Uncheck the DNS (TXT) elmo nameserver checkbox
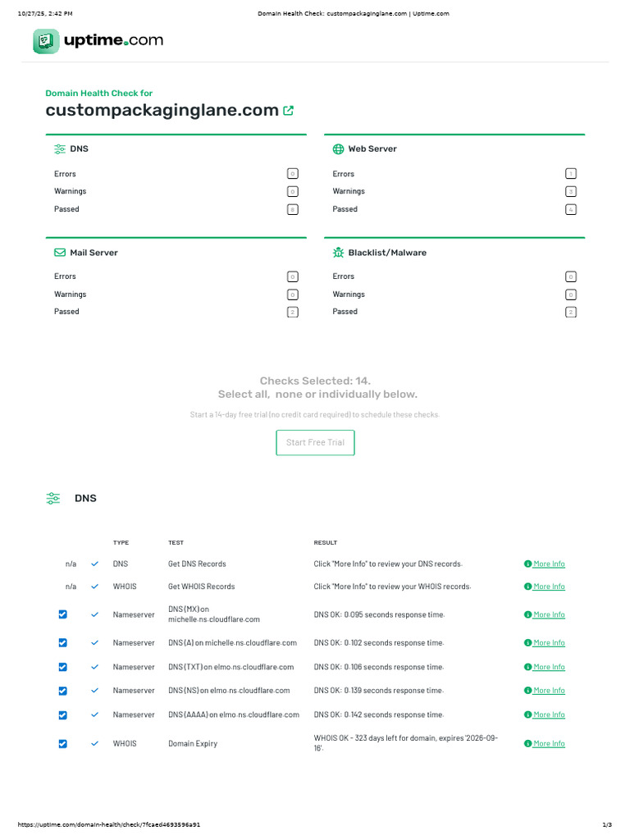Image resolution: width=630 pixels, height=840 pixels. [x=62, y=667]
